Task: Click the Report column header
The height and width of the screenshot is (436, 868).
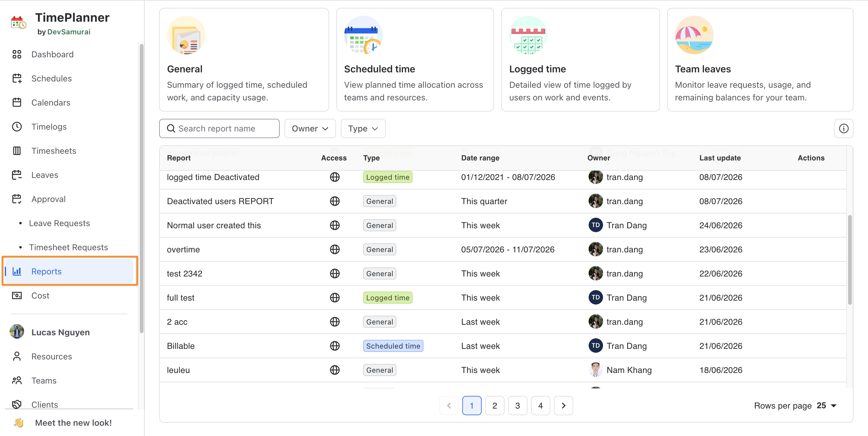Action: 179,158
